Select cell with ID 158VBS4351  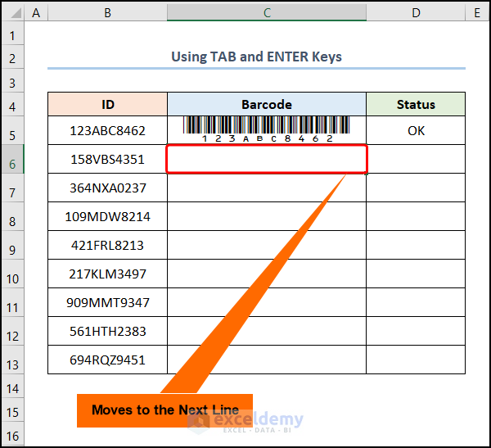click(x=107, y=159)
